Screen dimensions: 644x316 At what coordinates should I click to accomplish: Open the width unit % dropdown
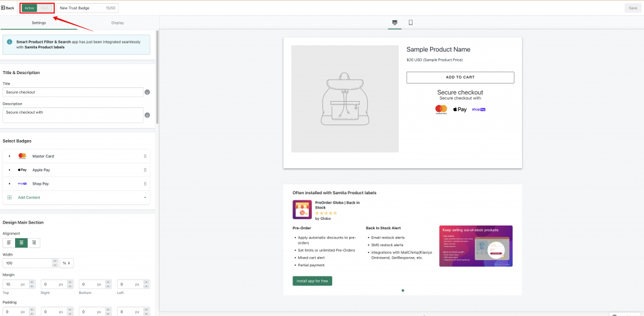[67, 263]
